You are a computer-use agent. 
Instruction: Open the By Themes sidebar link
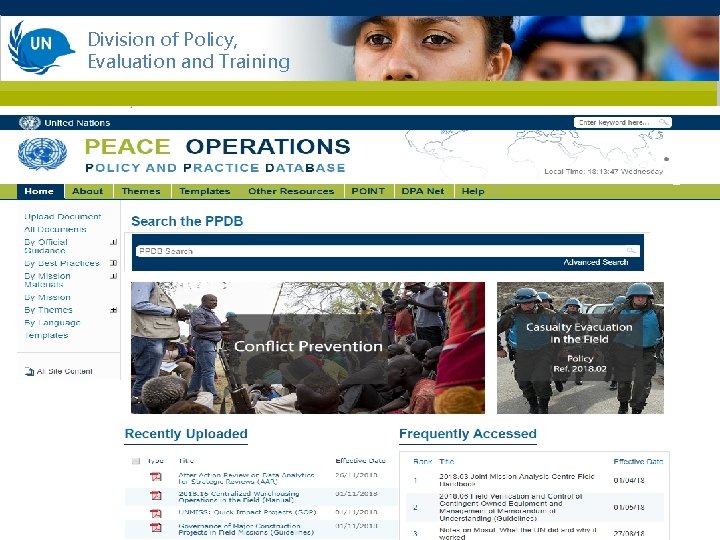48,310
